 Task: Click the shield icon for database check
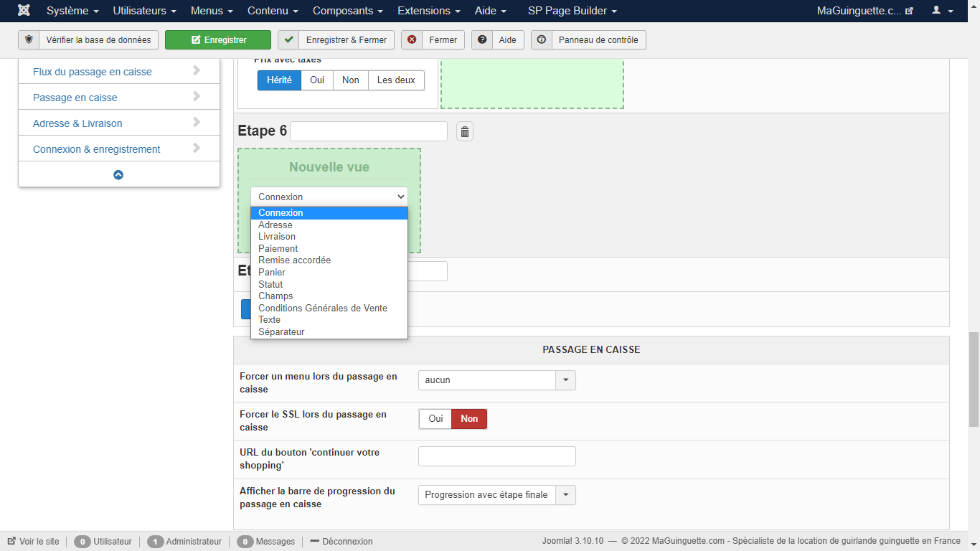click(29, 40)
